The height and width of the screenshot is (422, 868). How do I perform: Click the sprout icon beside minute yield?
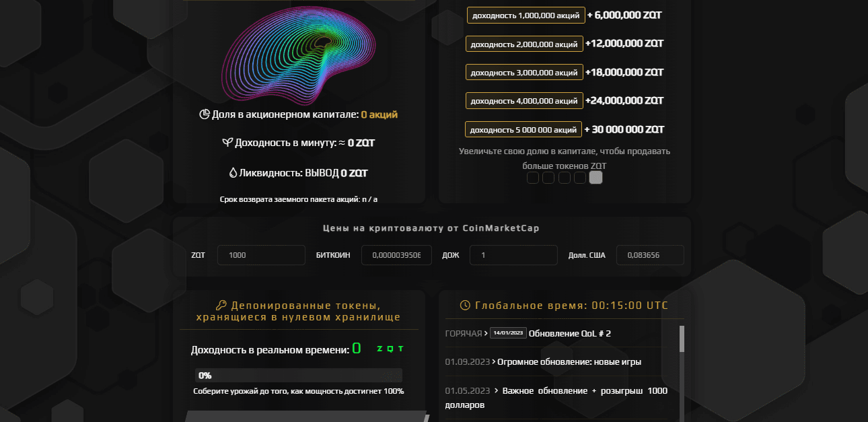[229, 143]
